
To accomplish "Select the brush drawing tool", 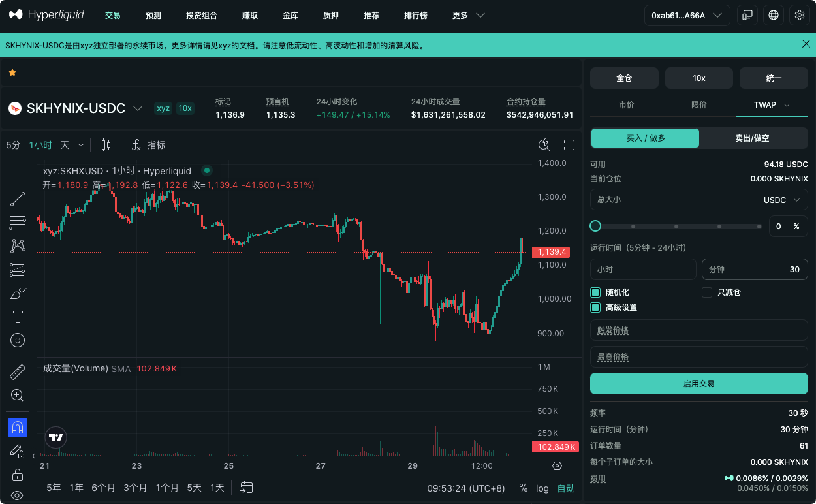I will coord(18,293).
